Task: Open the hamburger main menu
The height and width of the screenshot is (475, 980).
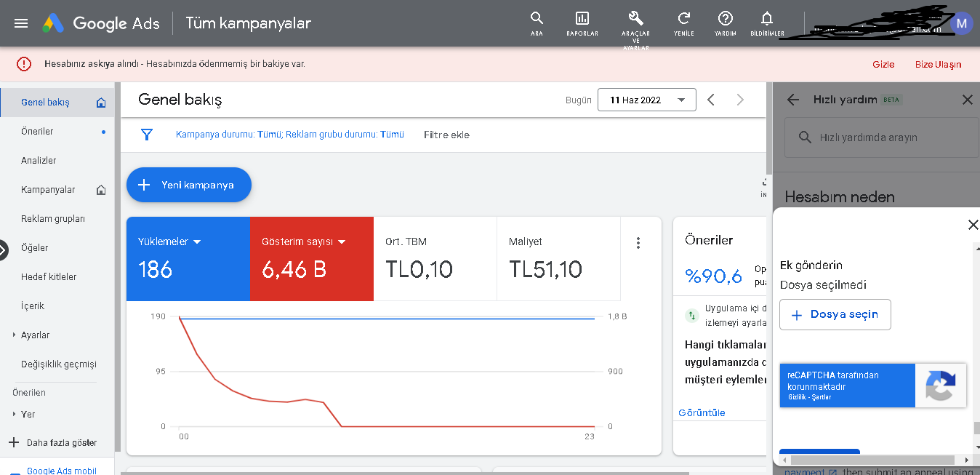Action: (21, 23)
